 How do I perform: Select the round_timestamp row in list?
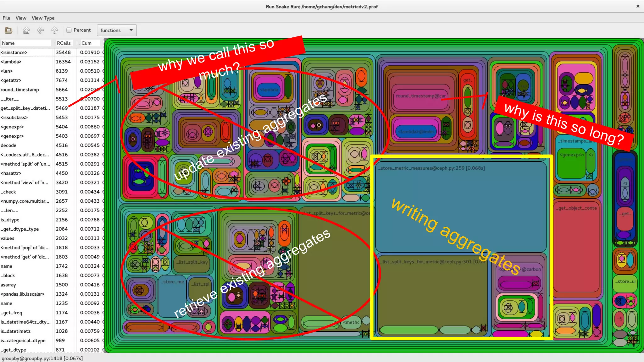point(20,90)
